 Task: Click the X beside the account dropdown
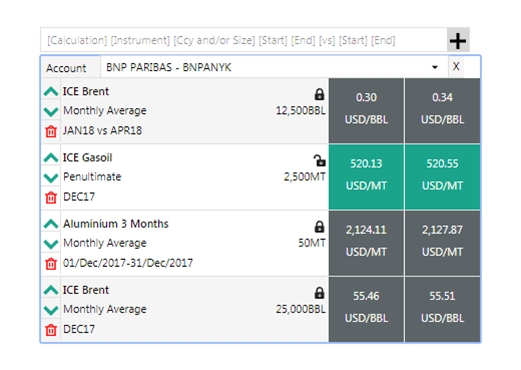coord(456,67)
